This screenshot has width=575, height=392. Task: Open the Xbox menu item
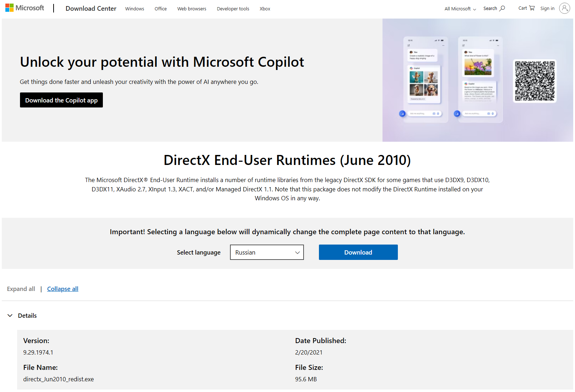(265, 9)
